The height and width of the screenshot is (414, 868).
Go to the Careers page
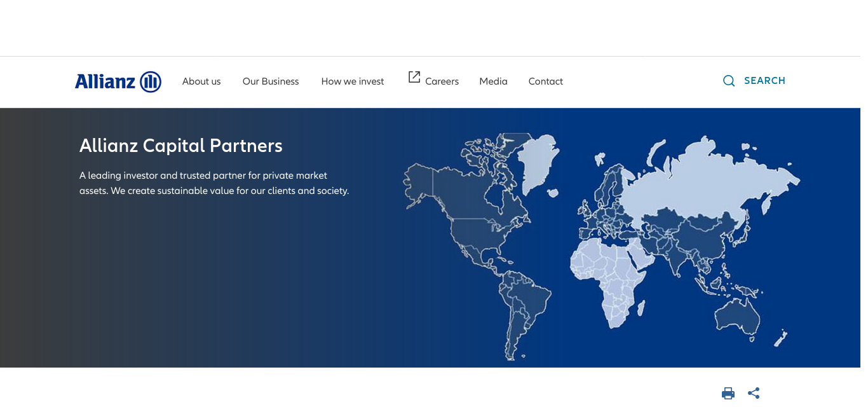click(x=442, y=81)
